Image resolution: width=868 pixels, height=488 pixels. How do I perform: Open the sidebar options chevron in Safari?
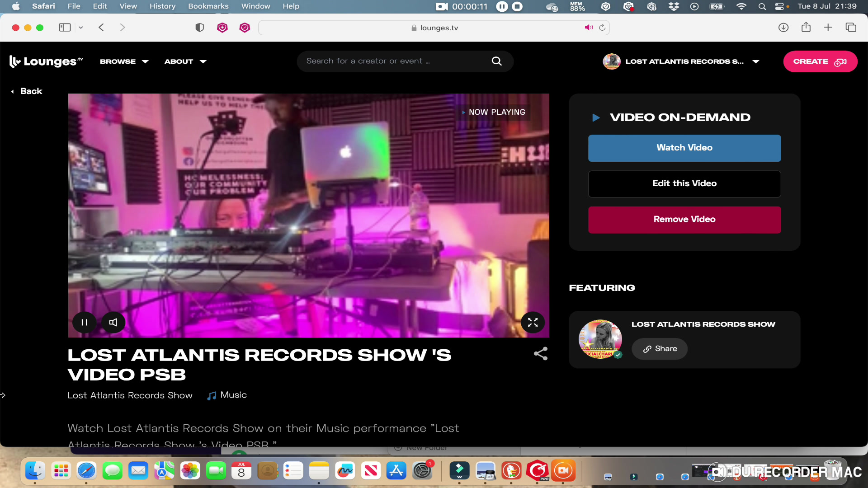tap(81, 28)
